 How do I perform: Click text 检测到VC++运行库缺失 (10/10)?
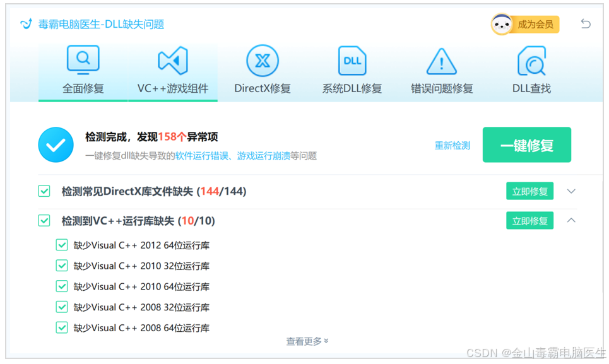point(138,221)
